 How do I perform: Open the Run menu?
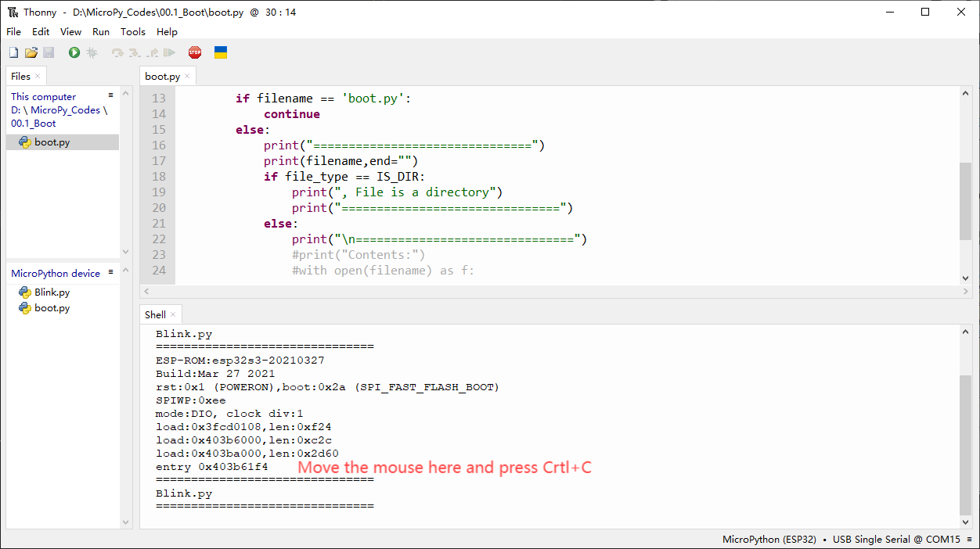(101, 32)
